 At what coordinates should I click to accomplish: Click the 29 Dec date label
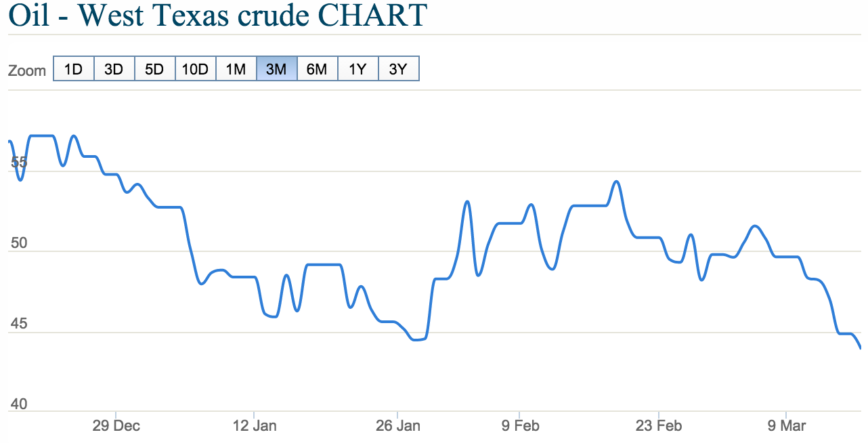click(116, 426)
